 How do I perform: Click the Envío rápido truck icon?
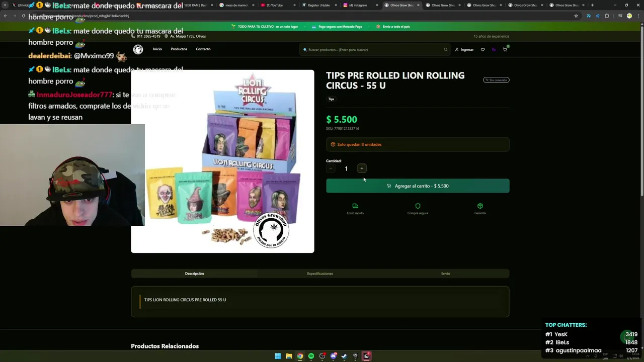click(355, 206)
